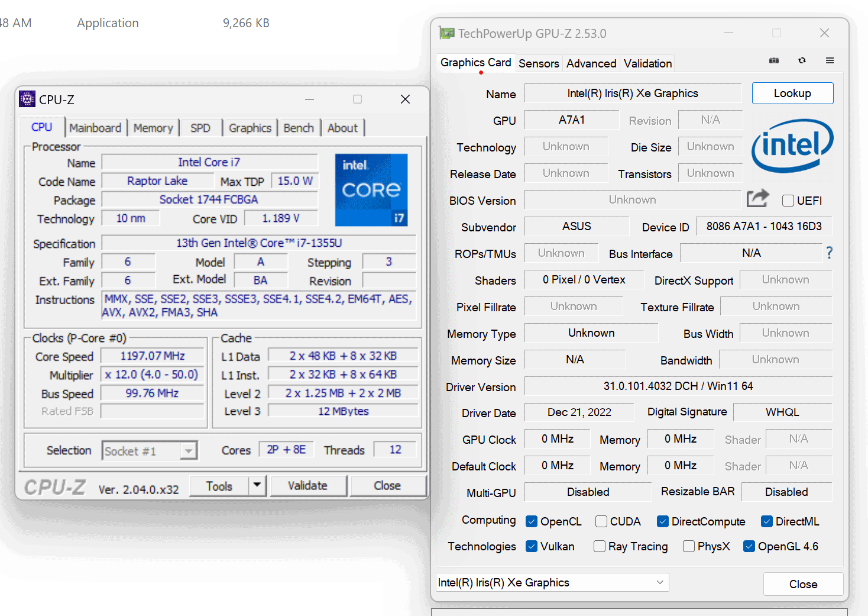Click the Core VID value 1.189 V
The height and width of the screenshot is (616, 868).
point(281,218)
